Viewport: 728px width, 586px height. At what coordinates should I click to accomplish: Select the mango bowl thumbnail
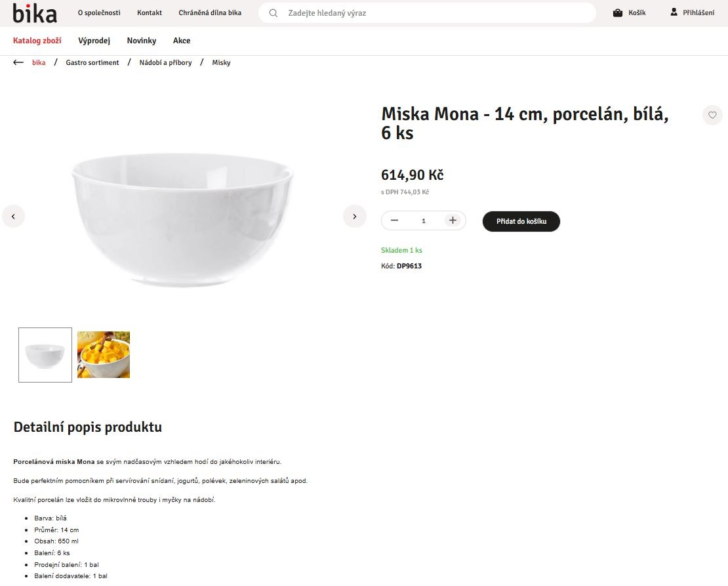104,355
